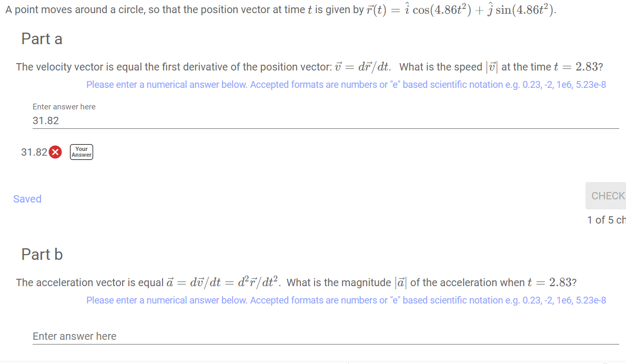Select the 31.82 text in the answer box
This screenshot has width=626, height=364.
click(46, 120)
